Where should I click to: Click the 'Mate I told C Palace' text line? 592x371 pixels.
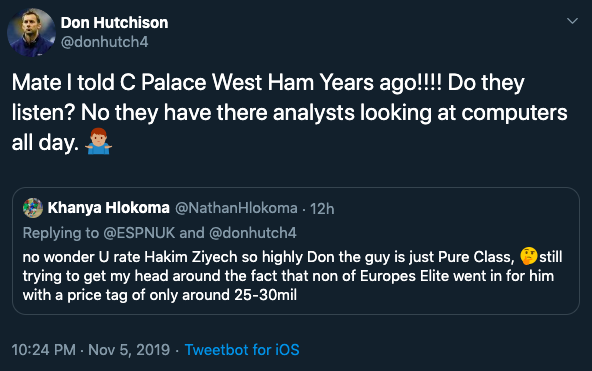[x=268, y=82]
